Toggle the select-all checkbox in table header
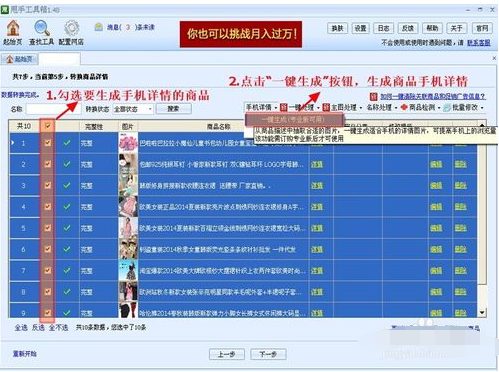Viewport: 499px width, 372px height. [48, 126]
